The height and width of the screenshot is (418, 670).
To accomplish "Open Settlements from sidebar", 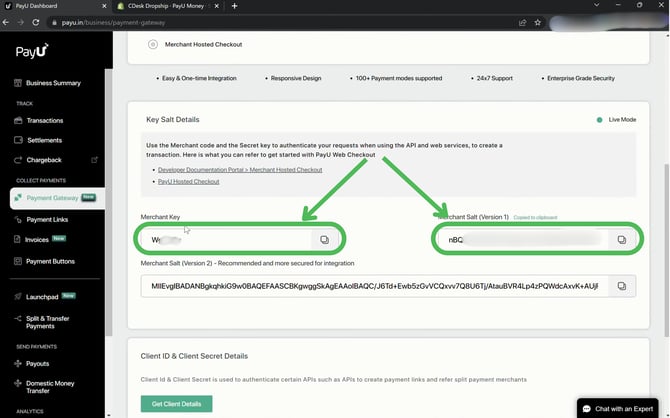I will [x=44, y=140].
